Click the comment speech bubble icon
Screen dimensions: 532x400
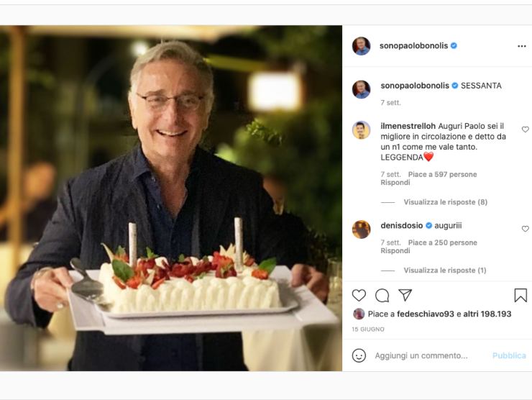coord(382,295)
